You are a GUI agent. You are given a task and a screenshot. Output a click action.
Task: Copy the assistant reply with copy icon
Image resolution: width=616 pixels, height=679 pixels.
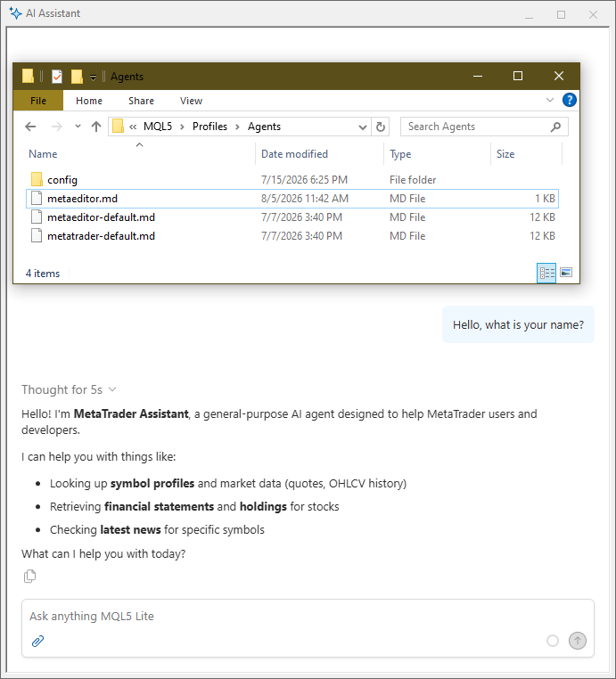tap(29, 577)
